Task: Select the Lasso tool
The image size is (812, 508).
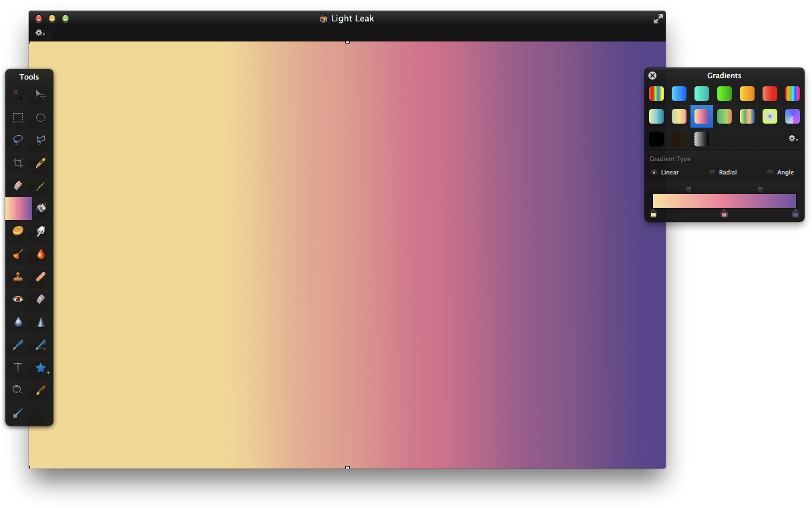Action: (18, 140)
